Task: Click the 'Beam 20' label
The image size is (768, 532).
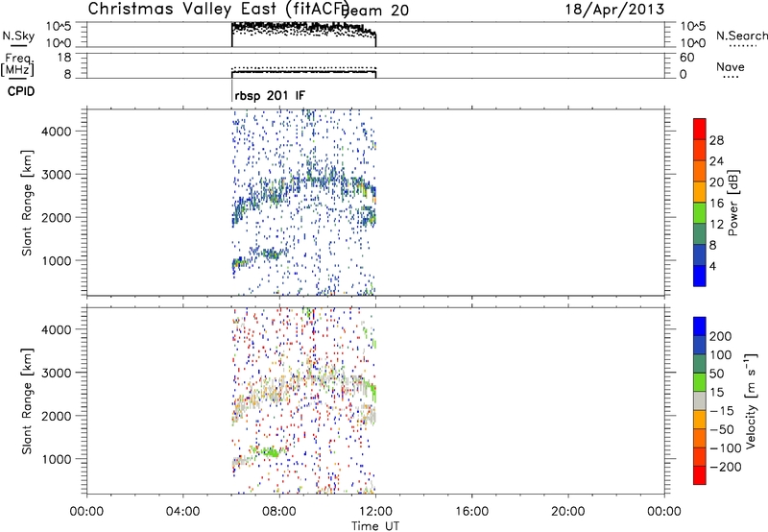Action: [375, 11]
